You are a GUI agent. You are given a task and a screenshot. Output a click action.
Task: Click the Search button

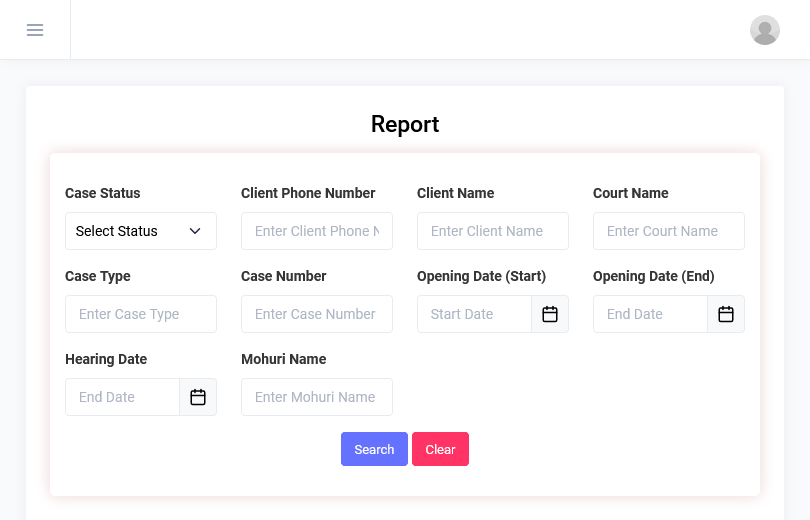coord(374,449)
